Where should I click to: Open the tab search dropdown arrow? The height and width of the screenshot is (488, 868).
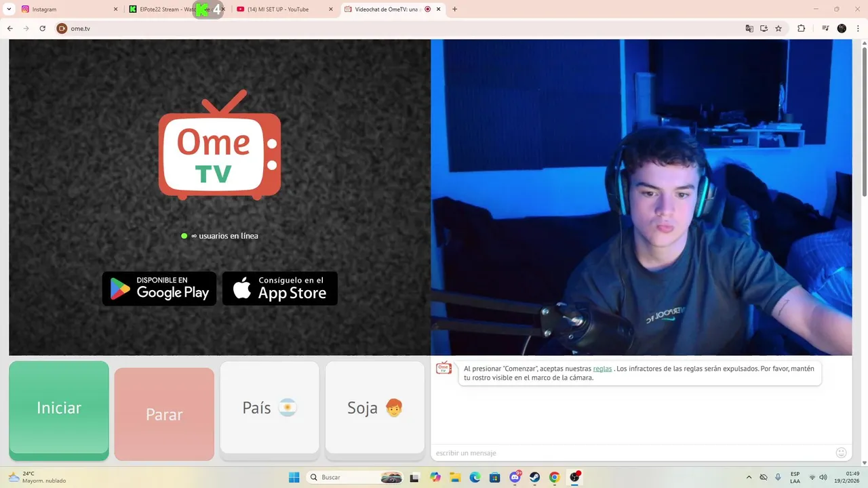click(9, 9)
